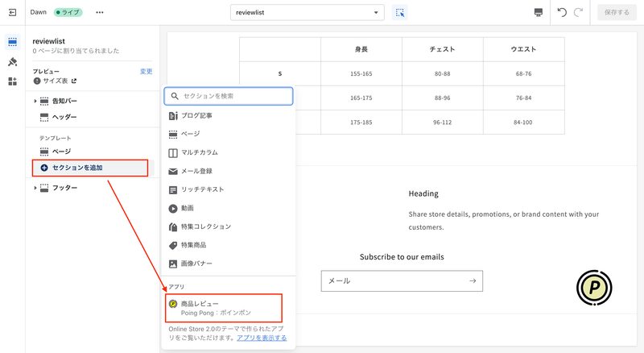Click Subscribe to our emails heading
This screenshot has width=644, height=353.
[x=402, y=257]
